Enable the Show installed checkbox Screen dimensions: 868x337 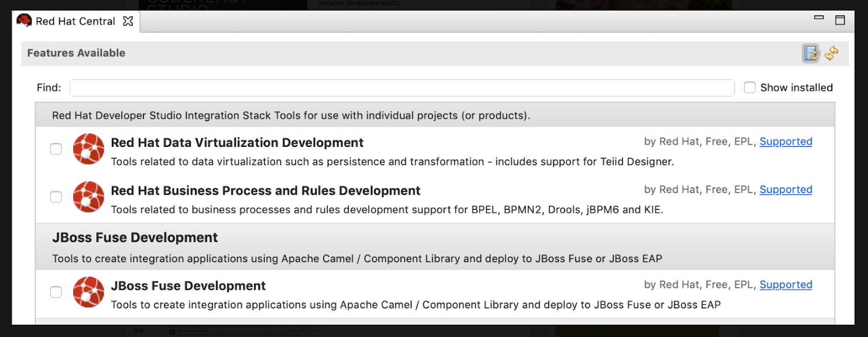tap(749, 87)
